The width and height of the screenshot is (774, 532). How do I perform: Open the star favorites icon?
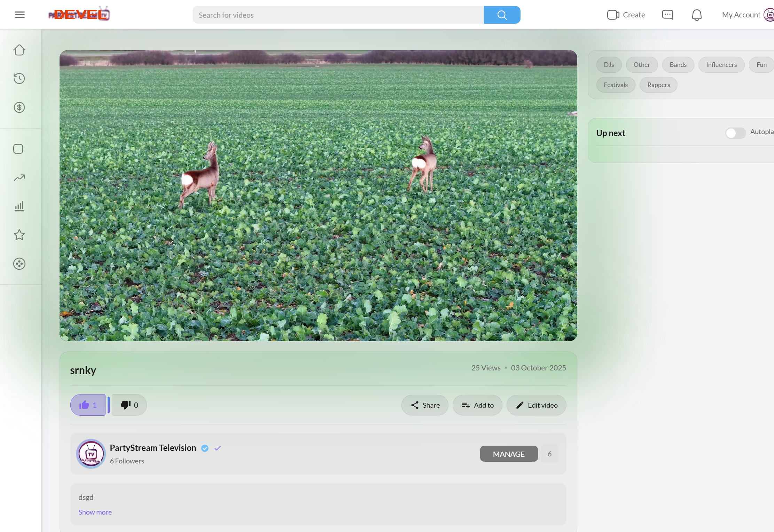(19, 235)
